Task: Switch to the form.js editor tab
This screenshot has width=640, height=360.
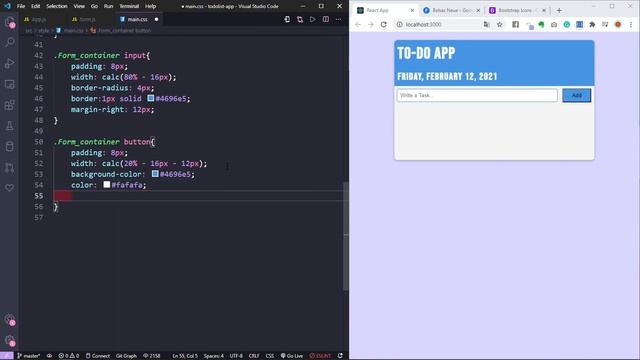Action: click(x=87, y=19)
